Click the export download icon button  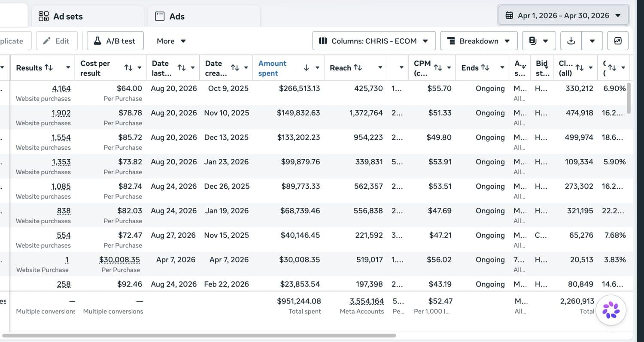[x=571, y=41]
